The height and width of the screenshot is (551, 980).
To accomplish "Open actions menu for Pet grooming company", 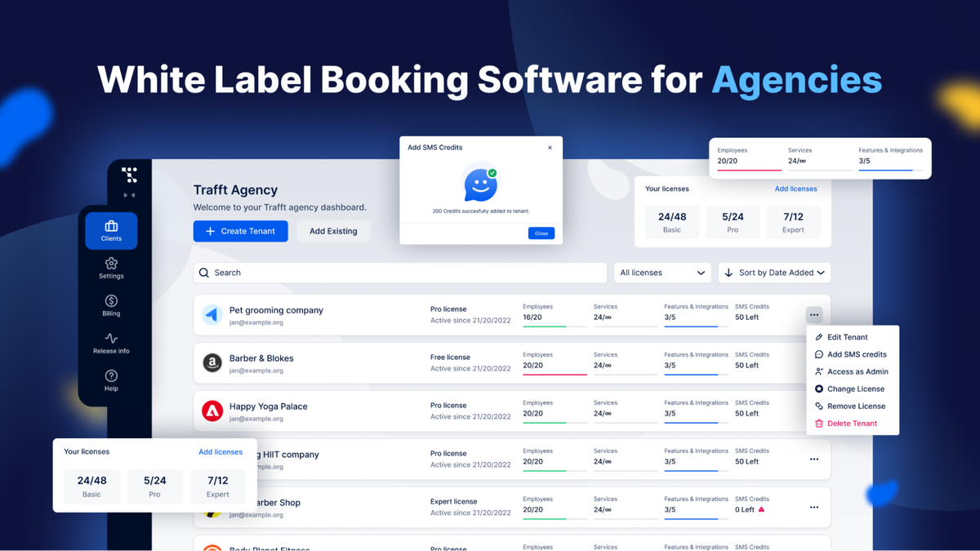I will [x=813, y=313].
